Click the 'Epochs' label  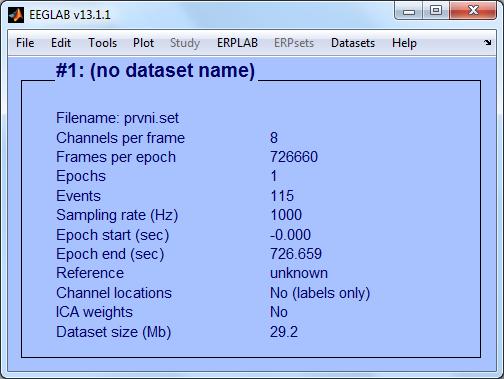tap(81, 176)
